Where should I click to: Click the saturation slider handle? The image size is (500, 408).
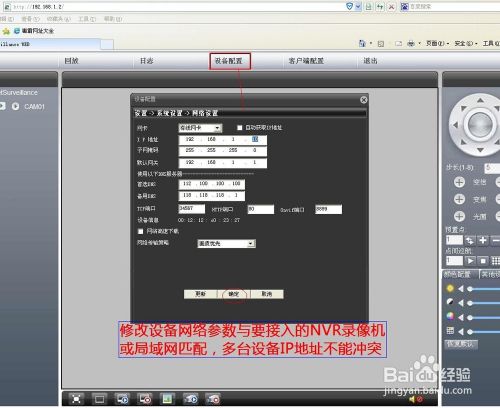click(470, 317)
